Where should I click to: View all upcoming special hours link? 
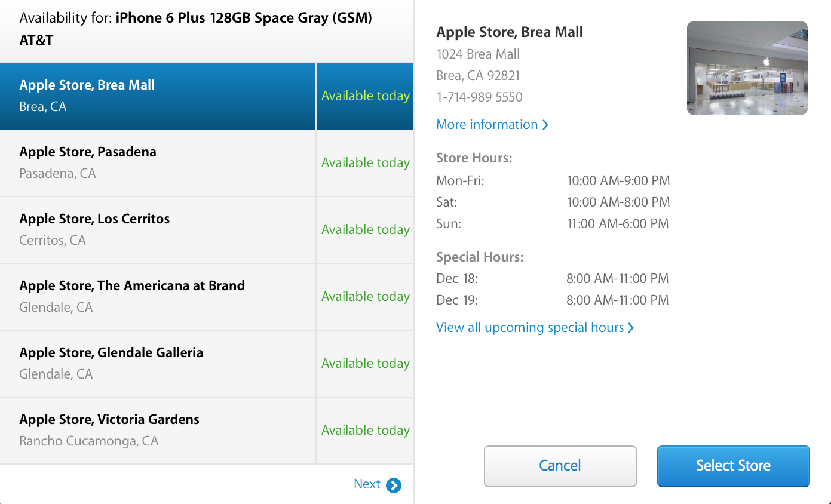click(535, 328)
